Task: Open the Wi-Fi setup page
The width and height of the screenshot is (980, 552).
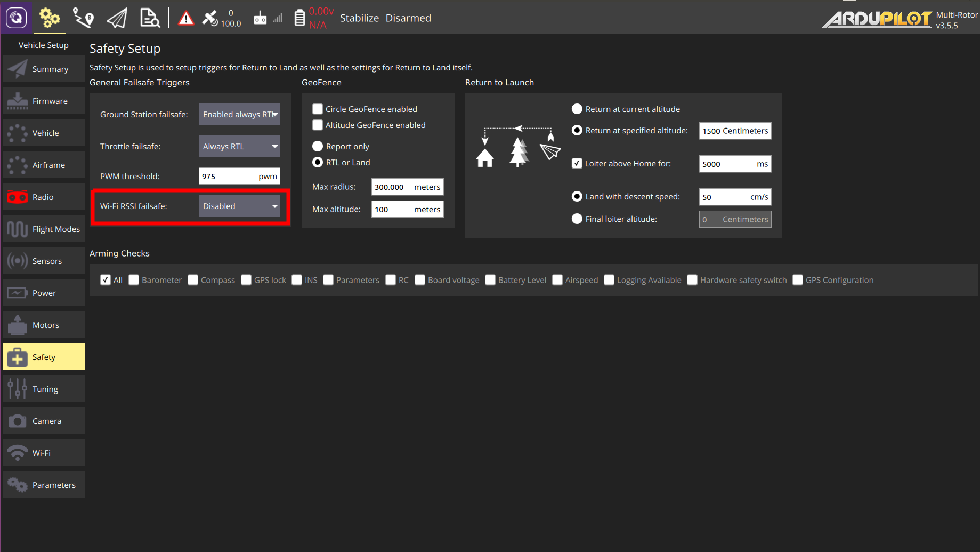Action: click(x=44, y=453)
